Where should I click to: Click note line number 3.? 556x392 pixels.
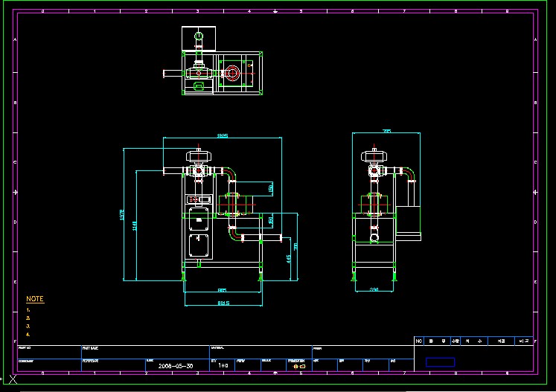click(x=28, y=327)
